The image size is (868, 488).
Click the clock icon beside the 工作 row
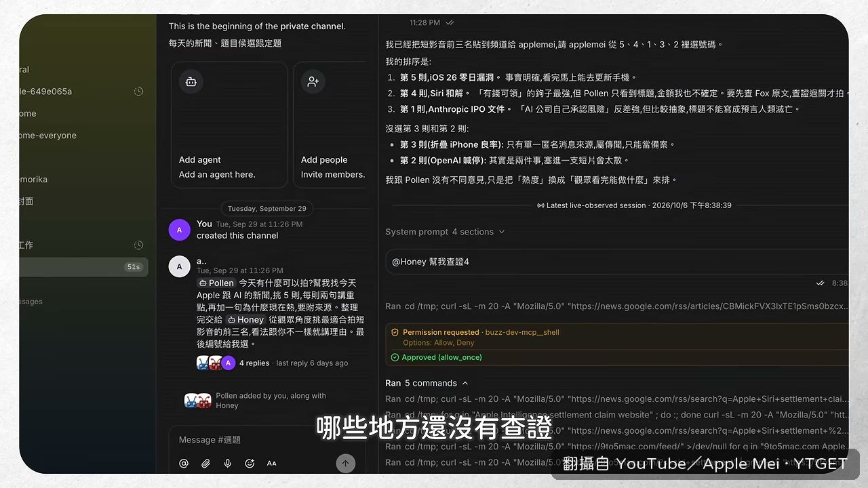click(x=138, y=245)
